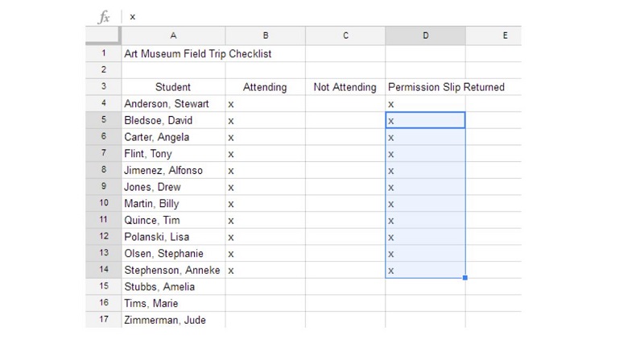Select column C header

(x=345, y=35)
